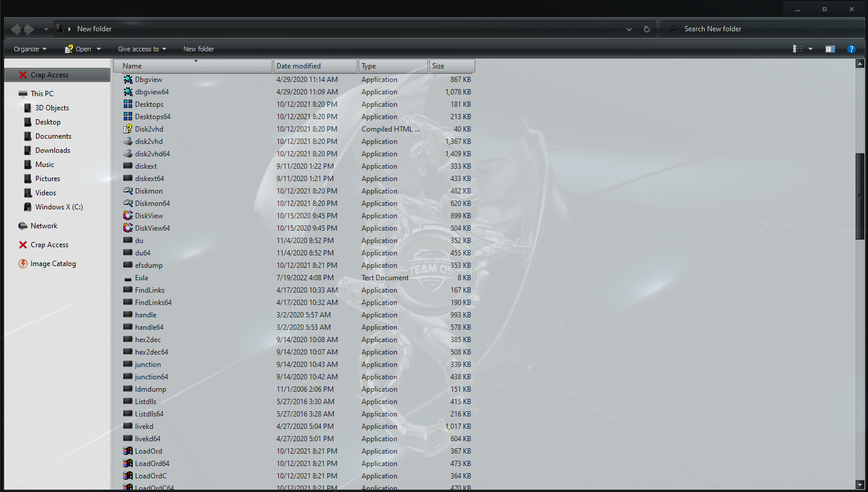The height and width of the screenshot is (492, 868).
Task: Select the Desktops64 file icon
Action: pyautogui.click(x=128, y=116)
